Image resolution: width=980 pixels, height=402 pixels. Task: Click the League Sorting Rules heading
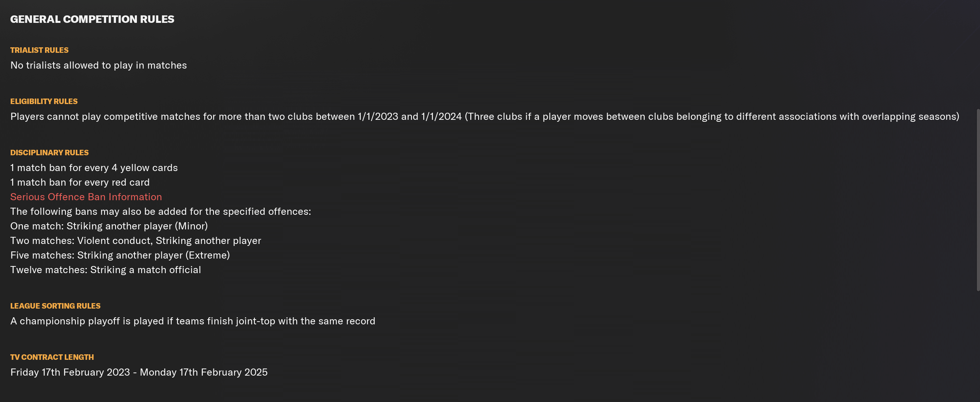(55, 306)
